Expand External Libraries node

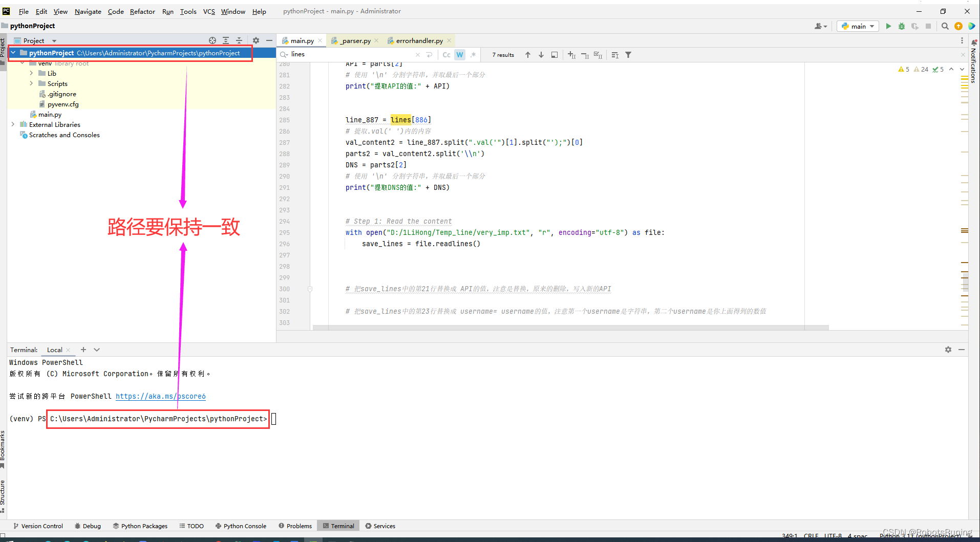click(x=13, y=124)
